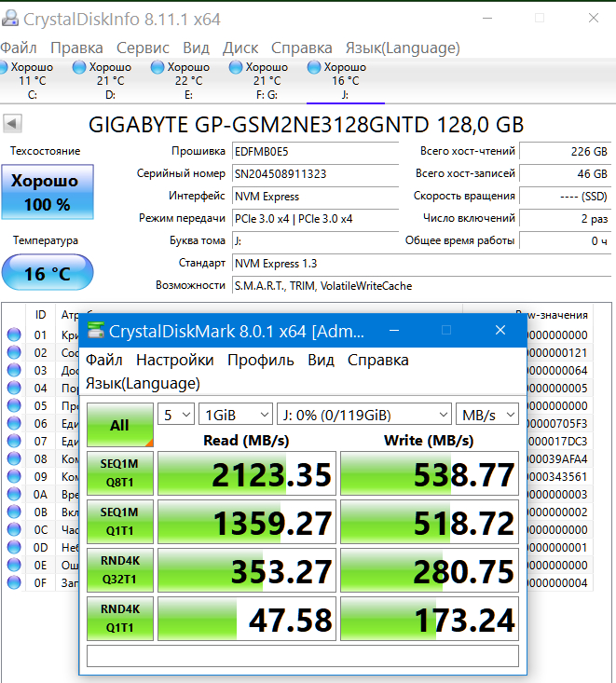Viewport: 616px width, 683px height.
Task: Open Файл menu in CrystalDiskInfo
Action: point(18,48)
